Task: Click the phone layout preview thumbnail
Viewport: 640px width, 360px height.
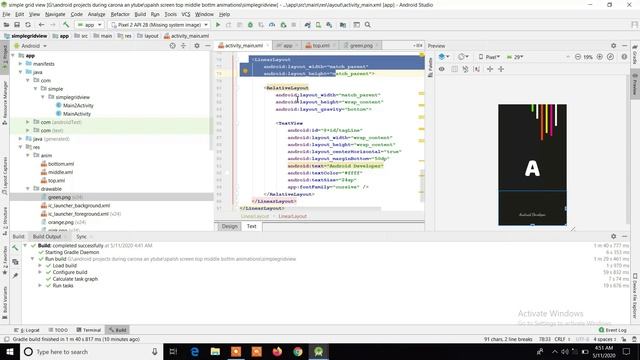Action: (x=532, y=164)
